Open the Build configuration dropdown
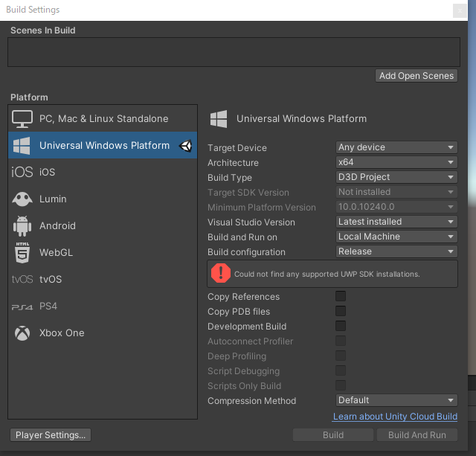476x456 pixels. pos(396,251)
